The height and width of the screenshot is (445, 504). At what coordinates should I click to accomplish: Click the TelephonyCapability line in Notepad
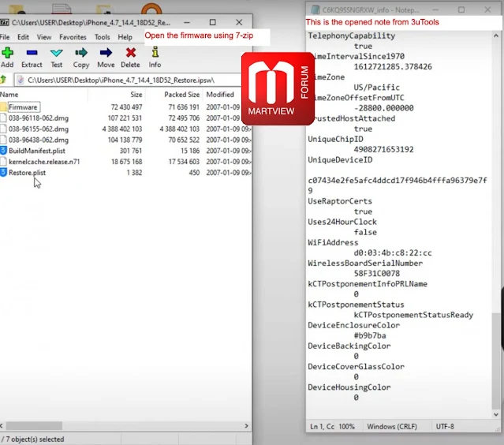click(351, 36)
